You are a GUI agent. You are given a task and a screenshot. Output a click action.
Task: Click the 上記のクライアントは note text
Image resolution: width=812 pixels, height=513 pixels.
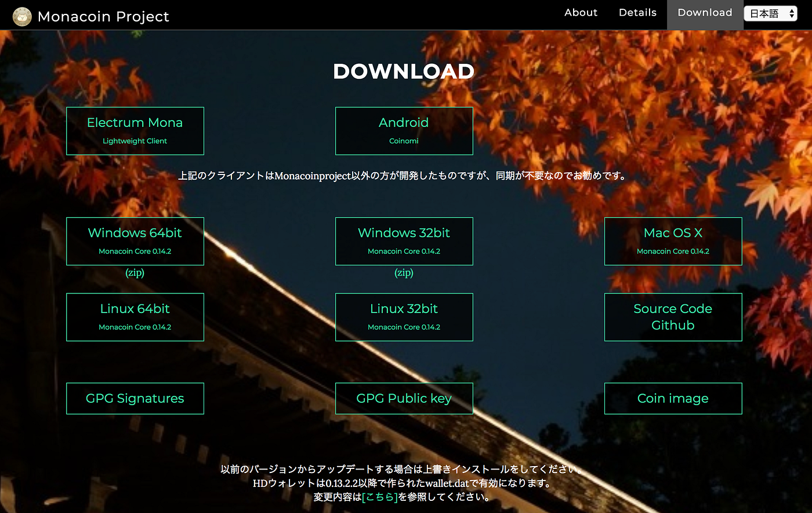[404, 175]
